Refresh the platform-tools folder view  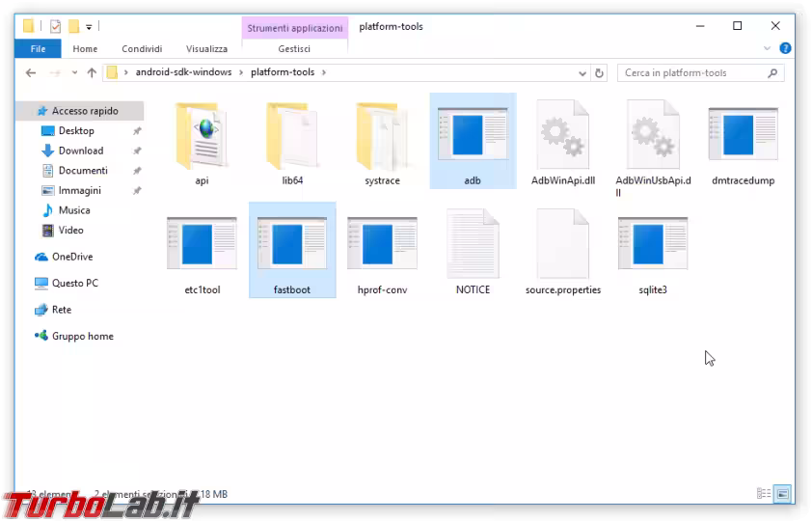[x=599, y=73]
